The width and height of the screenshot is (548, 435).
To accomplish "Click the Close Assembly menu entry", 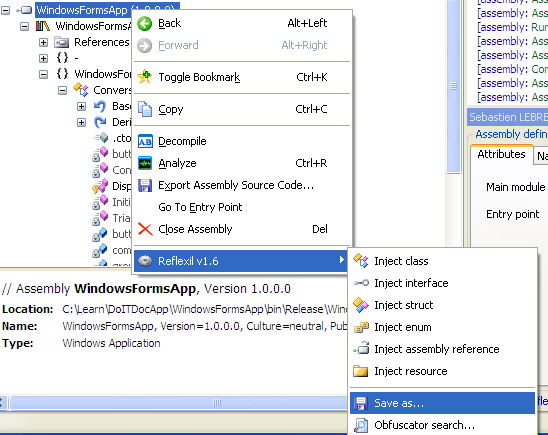I will coord(241,229).
